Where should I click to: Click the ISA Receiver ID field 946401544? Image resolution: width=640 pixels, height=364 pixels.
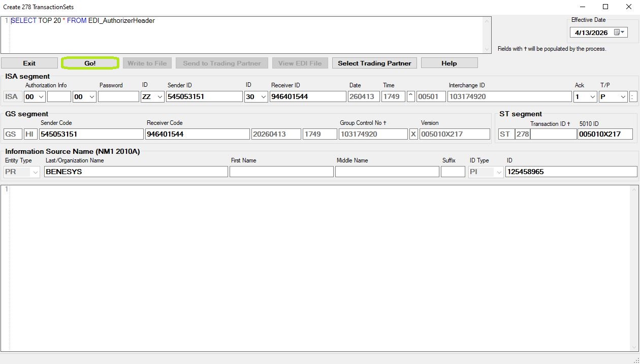click(x=308, y=96)
